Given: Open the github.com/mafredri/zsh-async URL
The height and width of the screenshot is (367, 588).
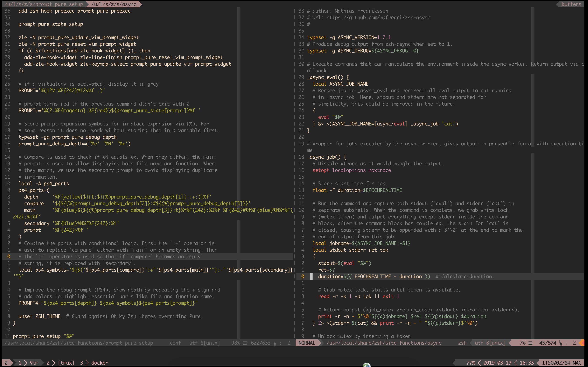Looking at the screenshot, I should 378,17.
